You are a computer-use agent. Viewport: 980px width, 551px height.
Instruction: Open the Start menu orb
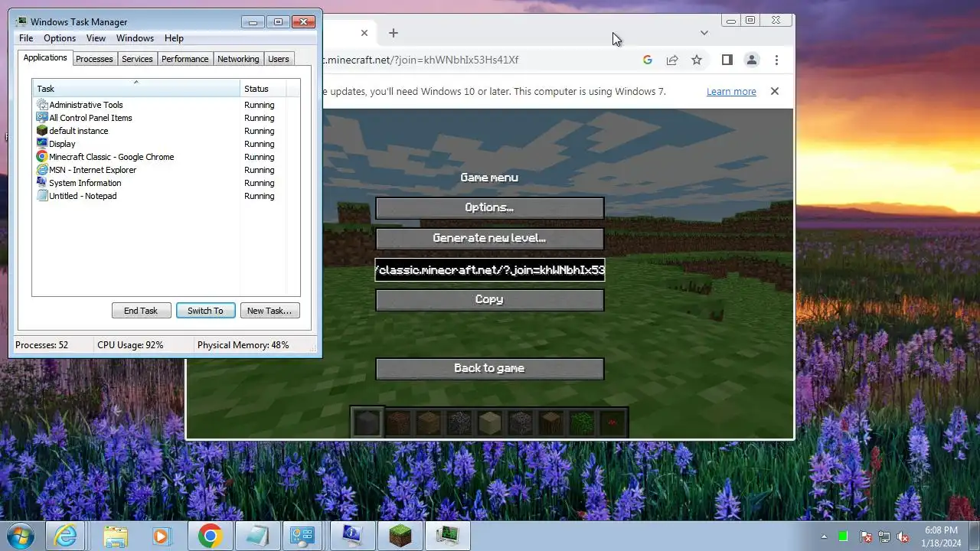21,536
